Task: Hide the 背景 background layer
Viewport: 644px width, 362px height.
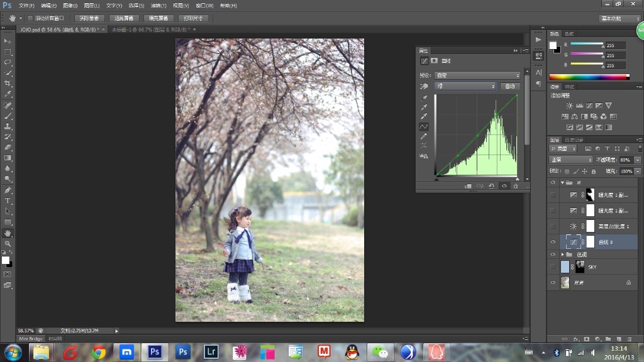Action: click(553, 282)
